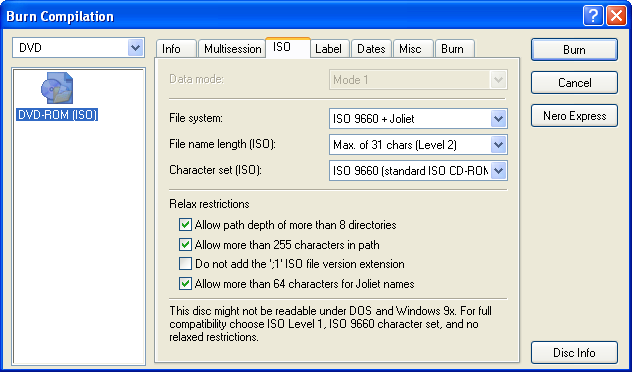Toggle Allow more than 64 characters for Joliet names
Viewport: 632px width, 372px height.
[x=185, y=284]
